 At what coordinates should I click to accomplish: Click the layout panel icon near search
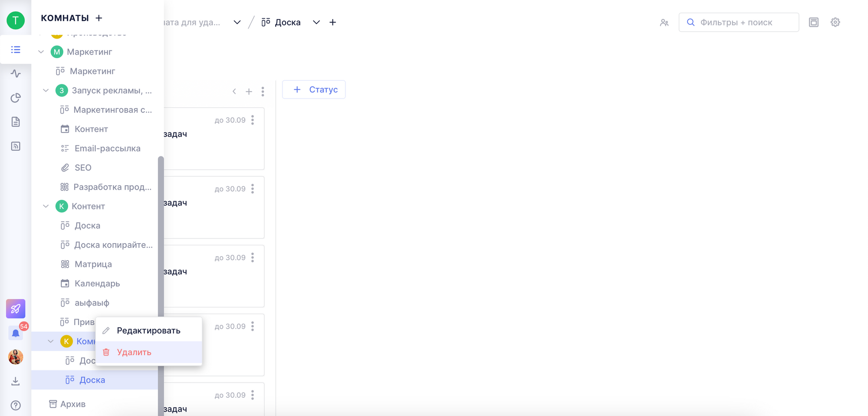click(814, 22)
